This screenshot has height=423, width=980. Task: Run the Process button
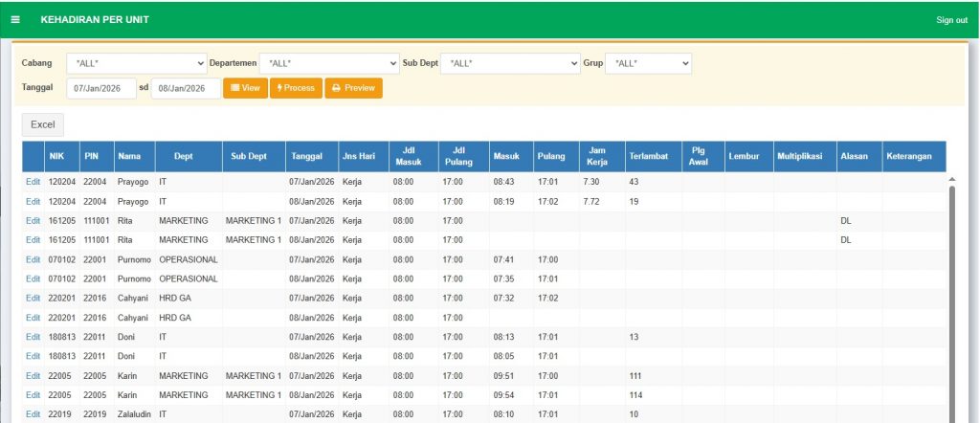click(296, 88)
